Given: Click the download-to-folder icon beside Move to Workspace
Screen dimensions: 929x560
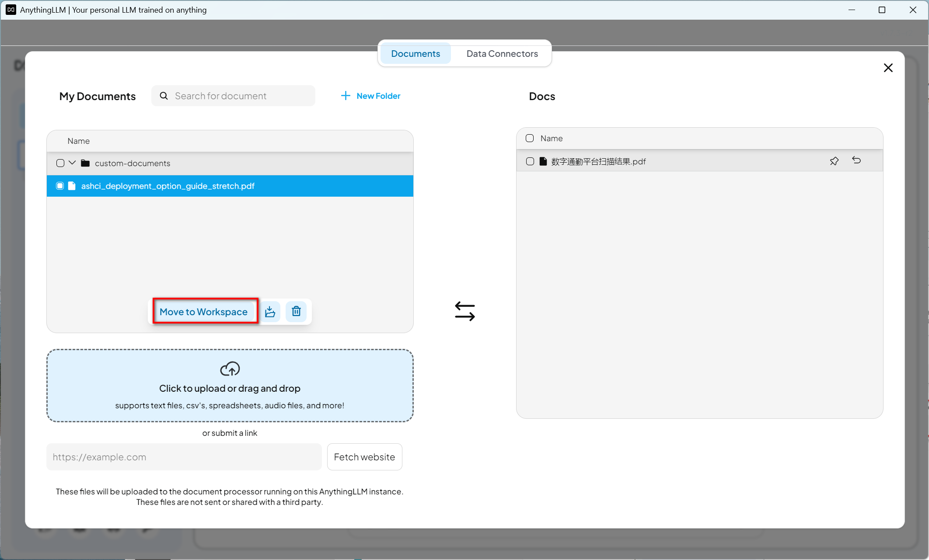Looking at the screenshot, I should click(x=270, y=312).
